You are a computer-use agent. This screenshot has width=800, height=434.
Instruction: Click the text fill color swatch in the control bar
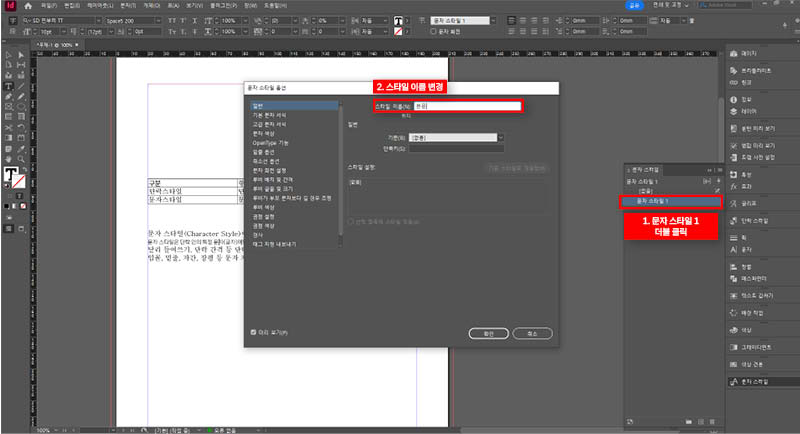(x=398, y=20)
